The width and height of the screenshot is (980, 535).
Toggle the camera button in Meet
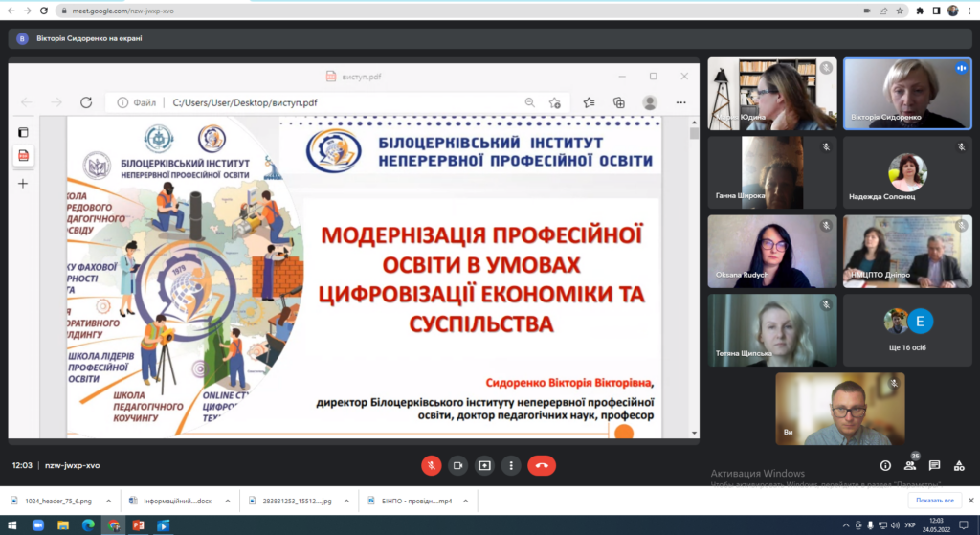pyautogui.click(x=458, y=465)
